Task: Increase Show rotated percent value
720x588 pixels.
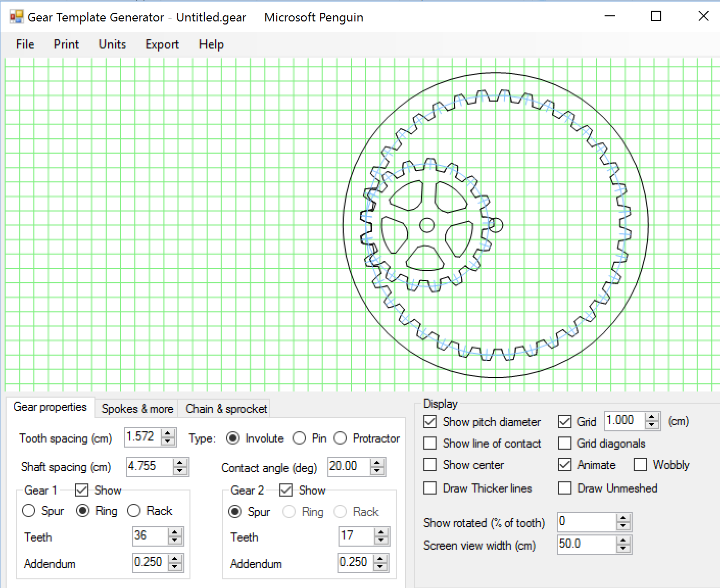Action: pyautogui.click(x=622, y=518)
